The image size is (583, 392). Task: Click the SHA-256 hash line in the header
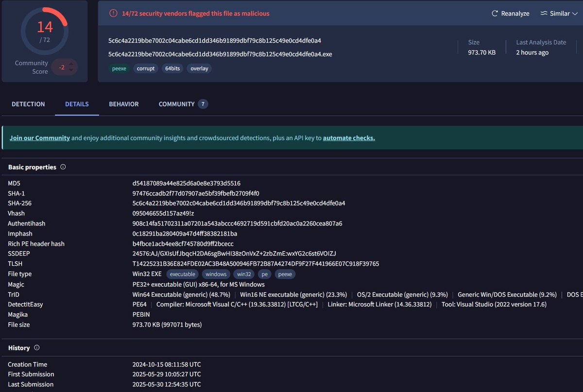pos(215,40)
